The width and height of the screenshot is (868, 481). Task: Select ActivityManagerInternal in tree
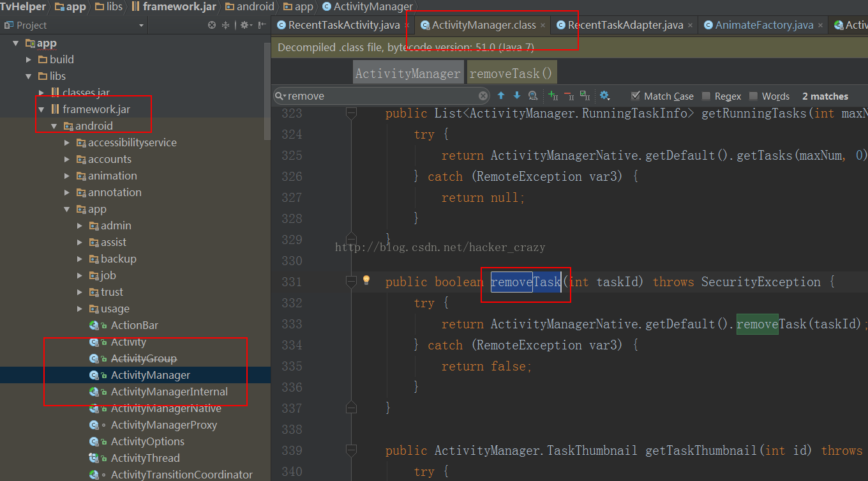[x=169, y=392]
